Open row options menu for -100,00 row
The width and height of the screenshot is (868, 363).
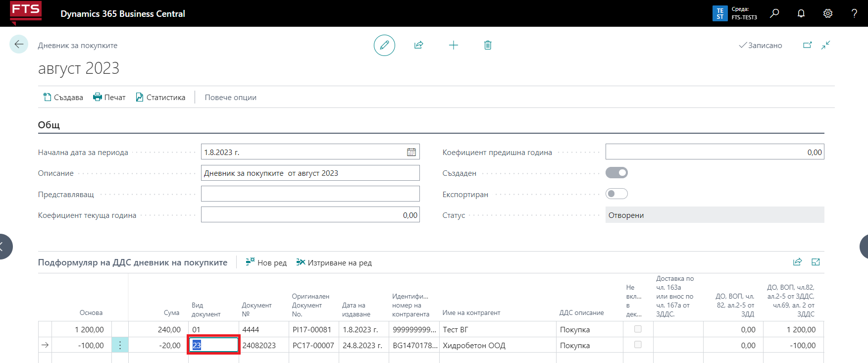tap(120, 345)
